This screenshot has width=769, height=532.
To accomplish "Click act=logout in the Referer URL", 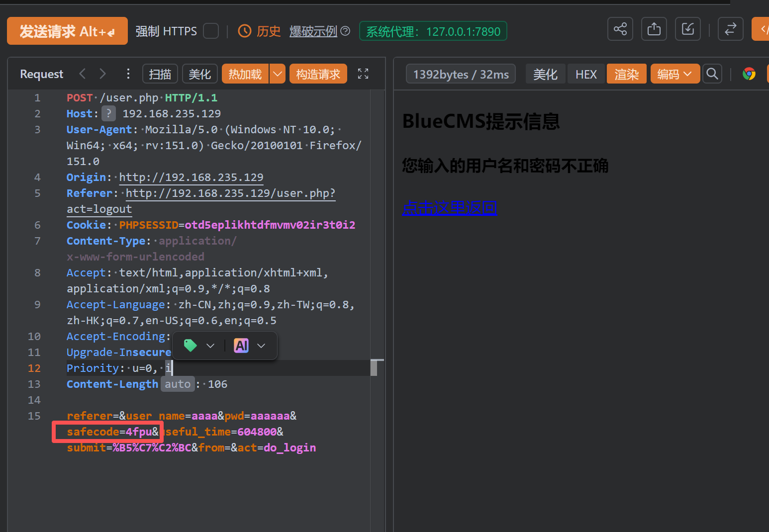I will [99, 209].
